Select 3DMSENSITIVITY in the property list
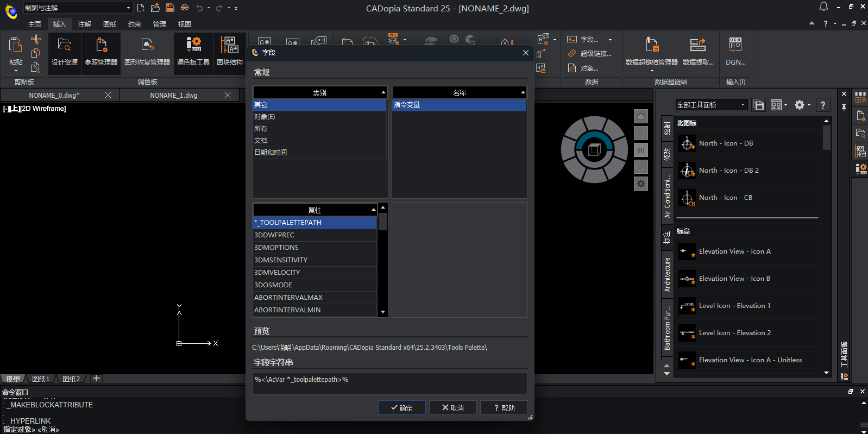 point(314,260)
